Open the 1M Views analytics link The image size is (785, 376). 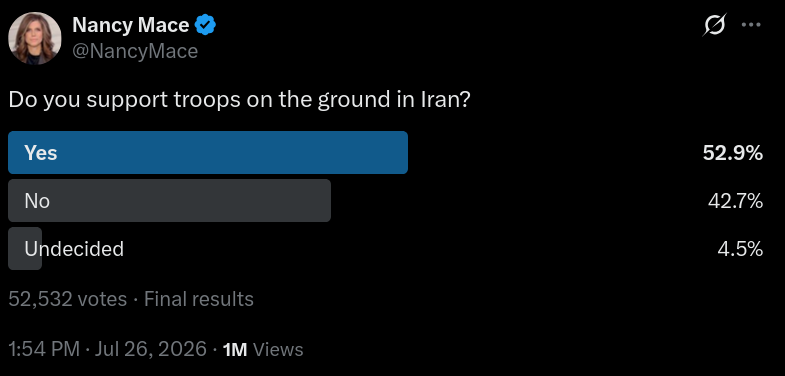point(263,349)
